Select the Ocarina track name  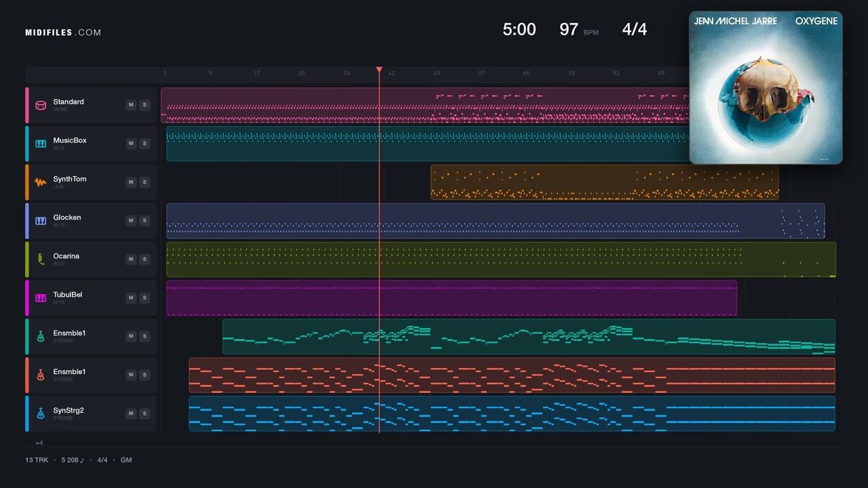tap(66, 256)
